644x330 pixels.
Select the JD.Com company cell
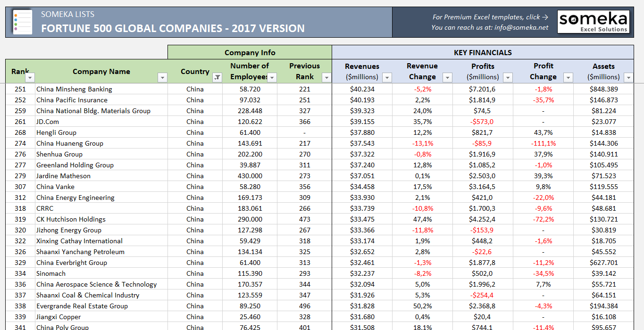pos(101,122)
